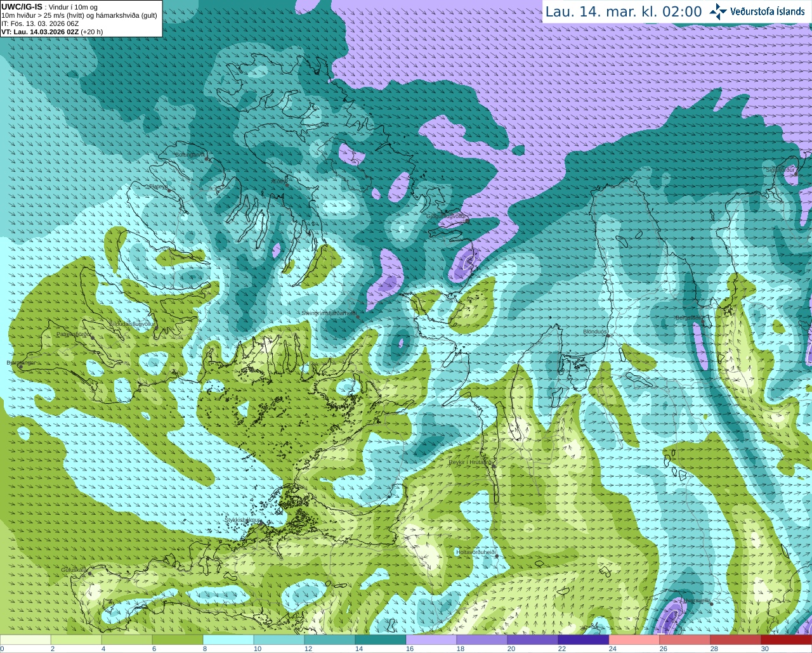Pick the 16–18 m/s lavender legend swatch
812x653 pixels.
[431, 640]
